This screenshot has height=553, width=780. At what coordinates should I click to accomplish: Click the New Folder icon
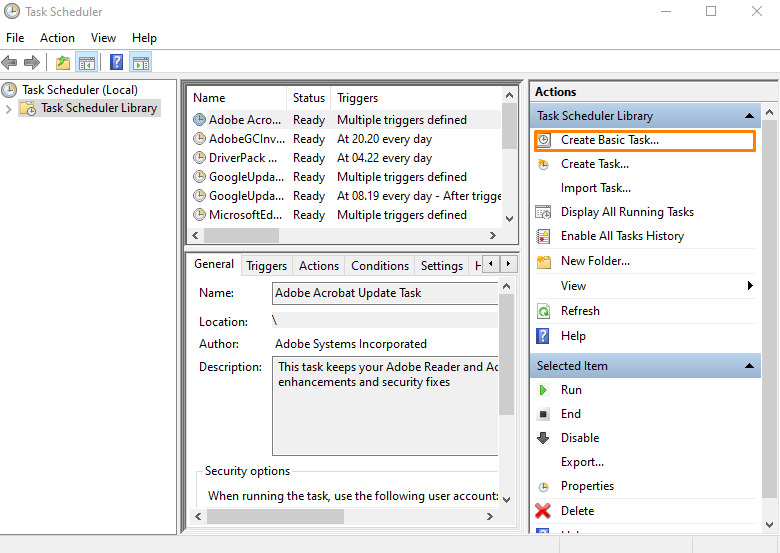(x=544, y=262)
